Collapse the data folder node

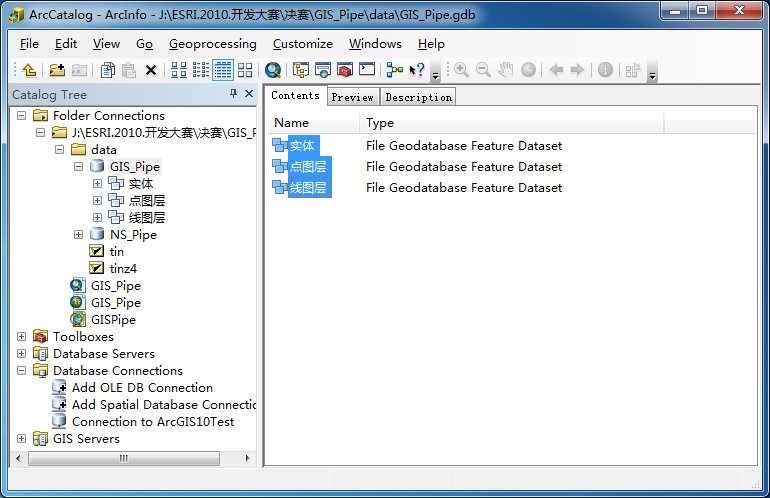59,150
